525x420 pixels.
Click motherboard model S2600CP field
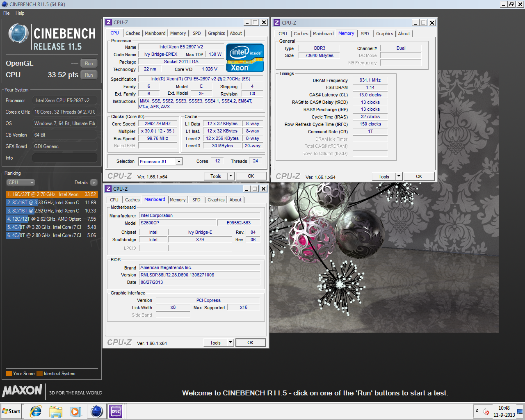coord(178,223)
